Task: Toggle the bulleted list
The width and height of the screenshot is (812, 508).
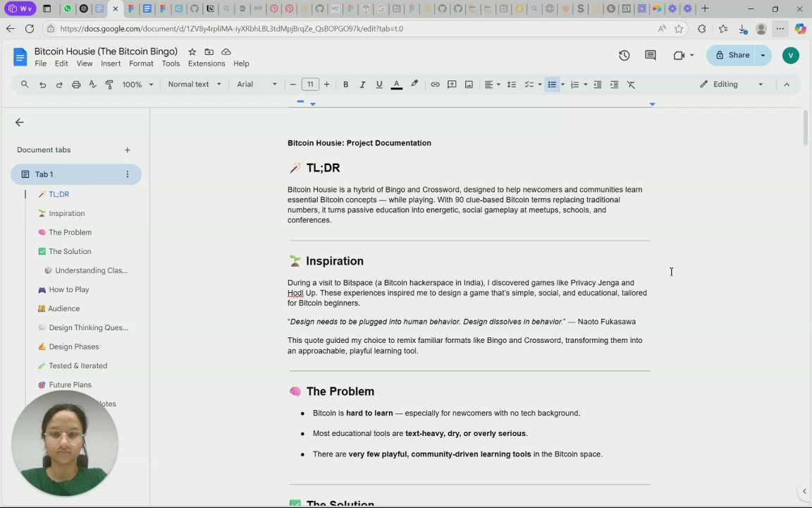Action: pos(552,85)
